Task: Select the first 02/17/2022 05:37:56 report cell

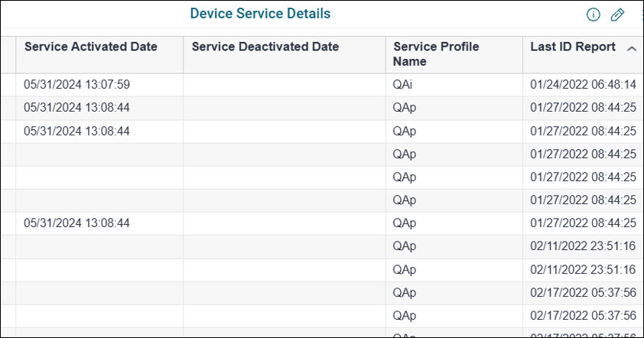Action: pos(584,292)
